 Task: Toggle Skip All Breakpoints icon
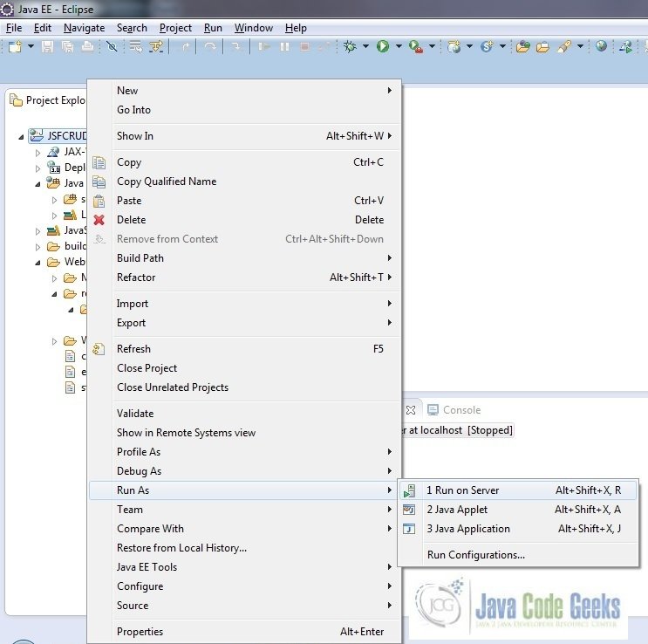pyautogui.click(x=112, y=46)
